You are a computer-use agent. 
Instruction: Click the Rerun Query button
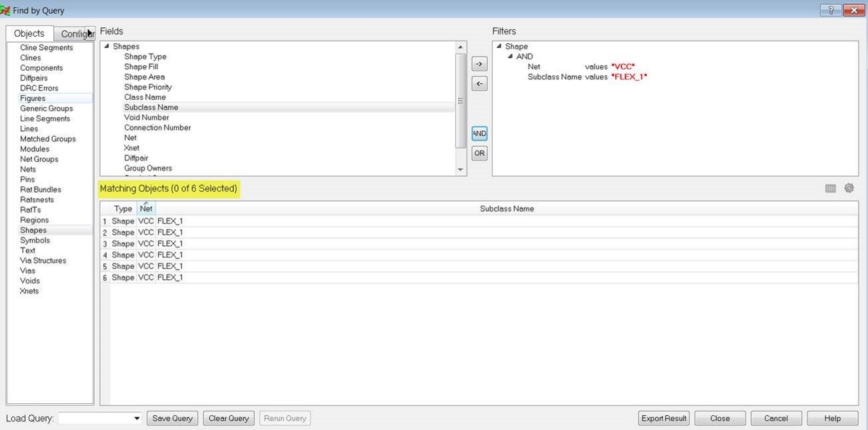pyautogui.click(x=285, y=418)
